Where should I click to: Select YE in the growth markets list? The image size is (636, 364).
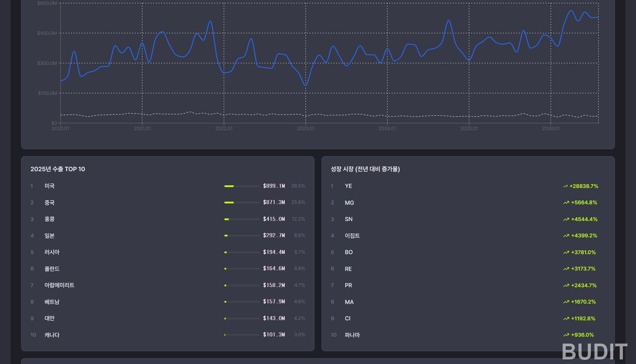(348, 186)
